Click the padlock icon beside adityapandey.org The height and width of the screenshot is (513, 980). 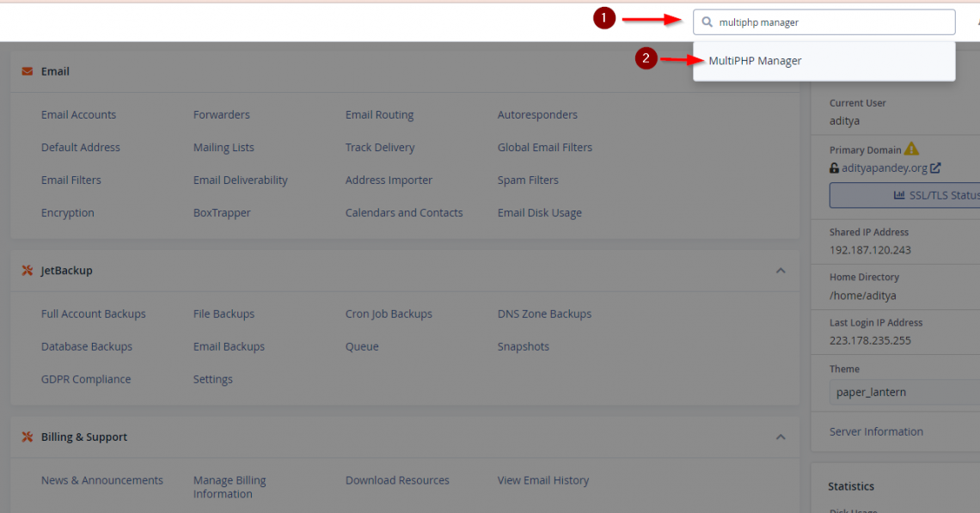[833, 168]
